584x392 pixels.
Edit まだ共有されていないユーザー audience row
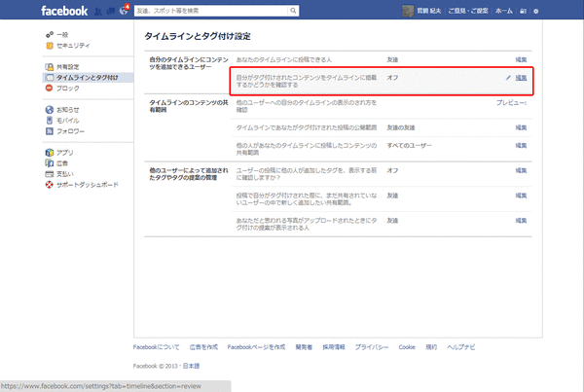pyautogui.click(x=521, y=196)
